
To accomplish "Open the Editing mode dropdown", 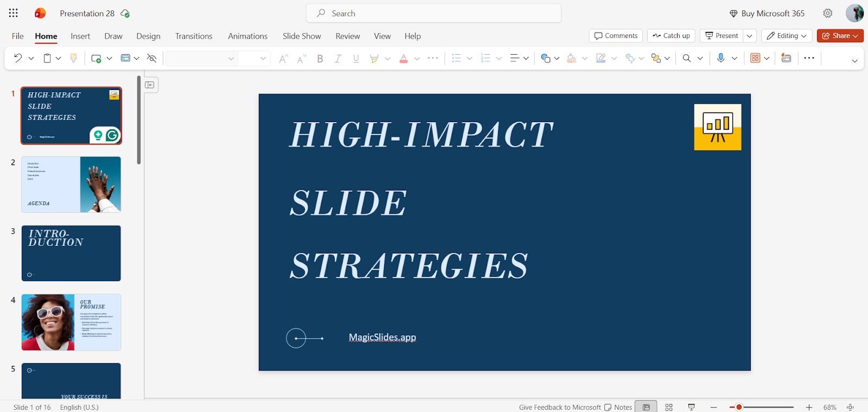I will (x=787, y=36).
